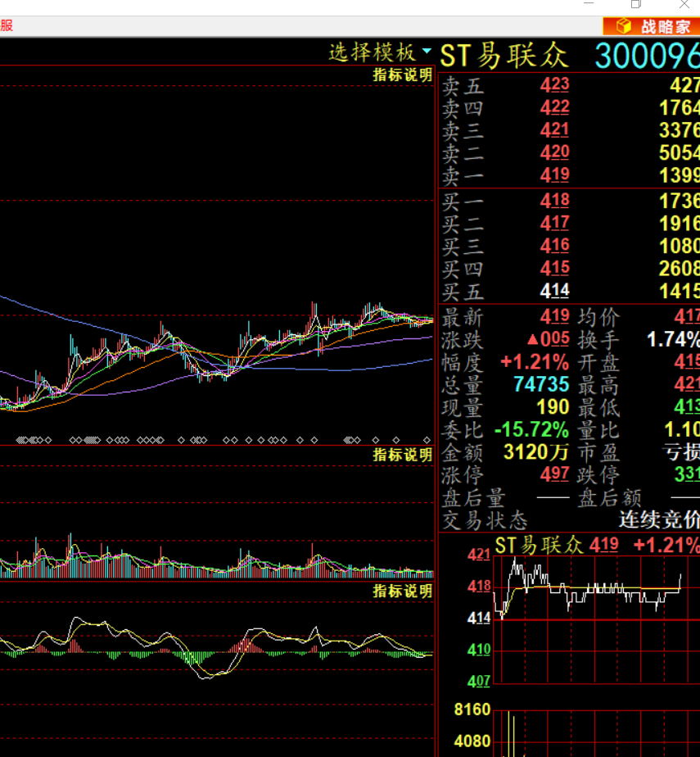The image size is (700, 757).
Task: Click the 最新 latest price 419
Action: coord(555,317)
